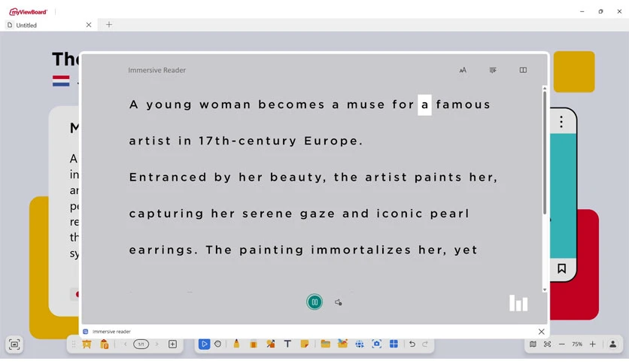629x364 pixels.
Task: Click the word "Europe." in reader
Action: (x=333, y=141)
